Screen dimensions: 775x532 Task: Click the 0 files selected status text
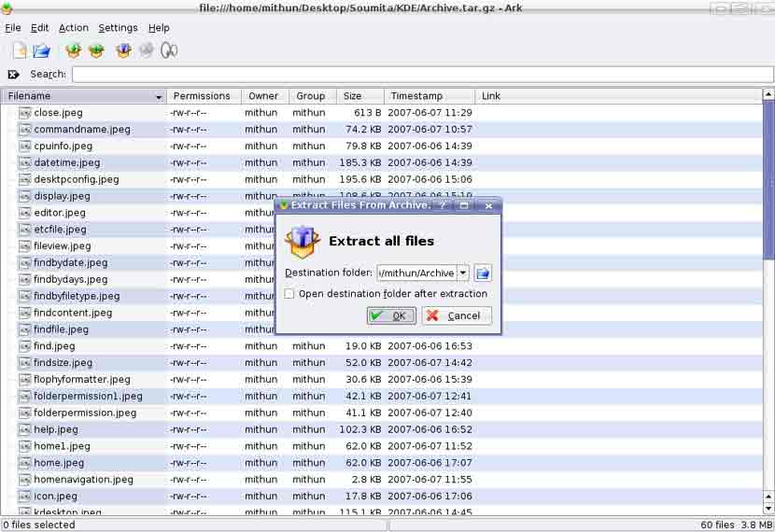(39, 525)
